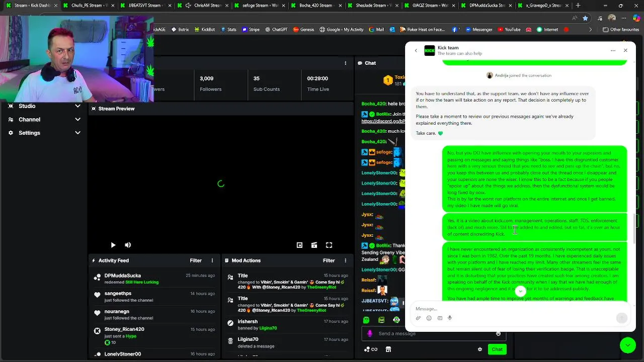Open Botrix bookmark

[180, 30]
